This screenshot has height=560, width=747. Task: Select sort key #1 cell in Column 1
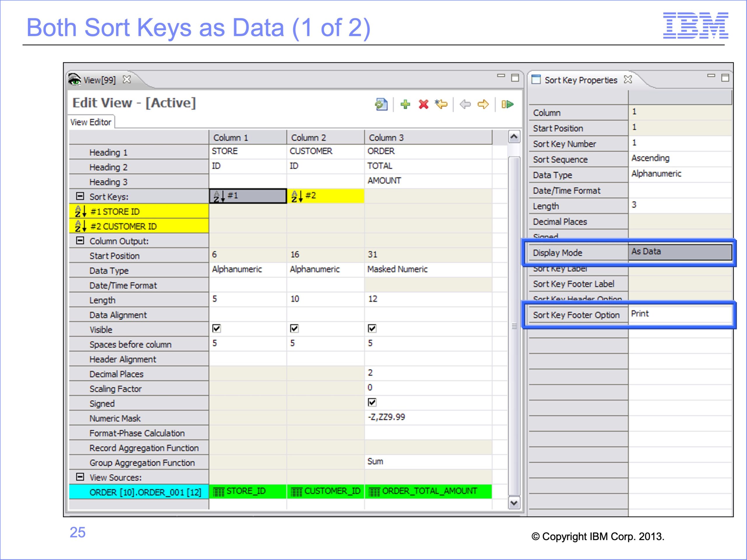pos(248,196)
